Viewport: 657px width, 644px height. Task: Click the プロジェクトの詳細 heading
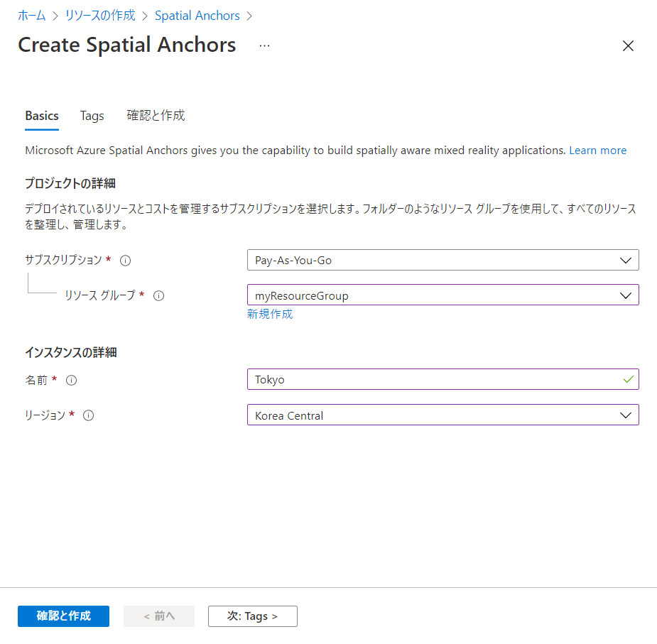(70, 183)
